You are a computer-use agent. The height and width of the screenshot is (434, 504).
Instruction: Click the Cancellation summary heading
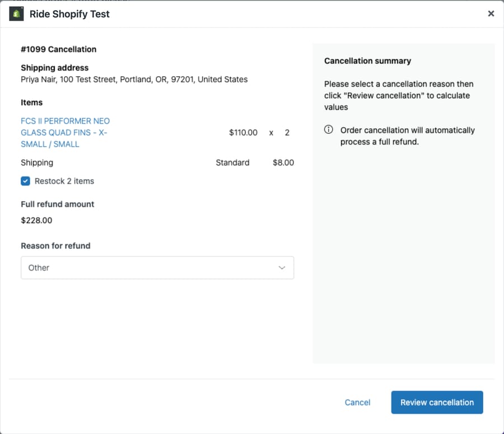tap(367, 60)
